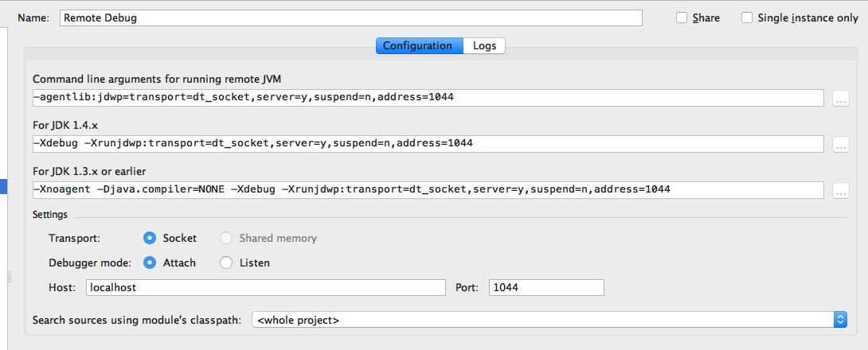
Task: Open the module classpath dropdown
Action: point(549,320)
